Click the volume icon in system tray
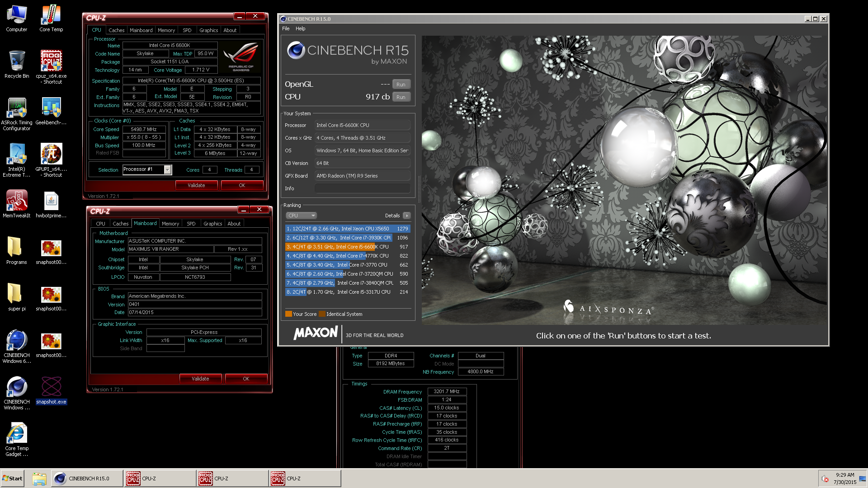 [x=825, y=479]
